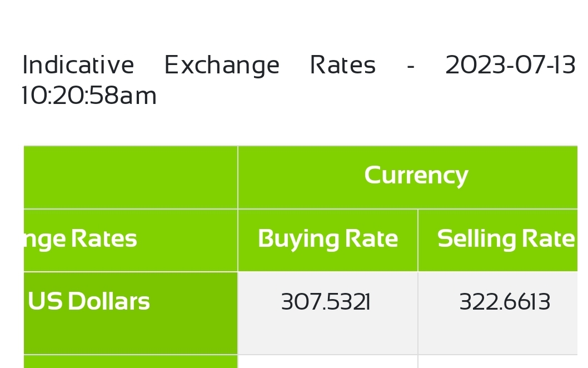Click the blank cell below the 307.5321 cell

point(327,362)
